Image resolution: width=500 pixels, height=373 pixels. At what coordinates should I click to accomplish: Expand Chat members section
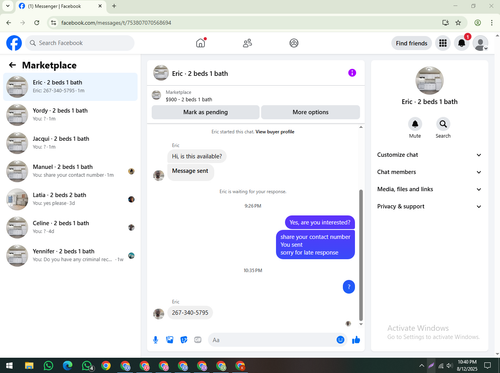(x=429, y=172)
